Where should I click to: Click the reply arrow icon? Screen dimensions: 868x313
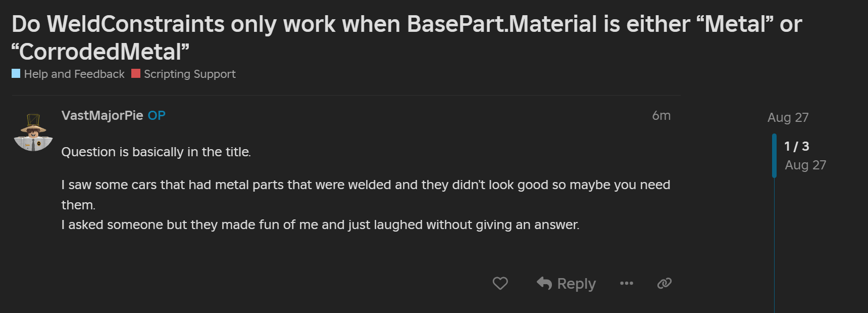click(544, 283)
